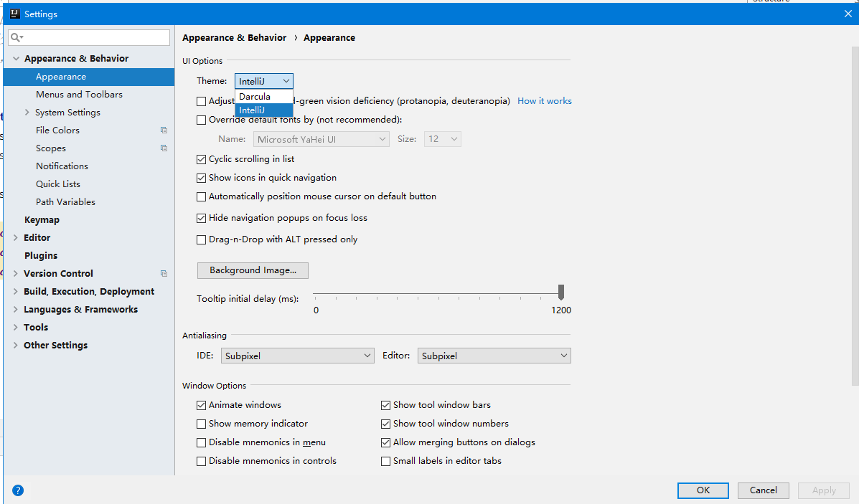This screenshot has height=504, width=859.
Task: Enable Small labels in editor tabs
Action: [385, 461]
